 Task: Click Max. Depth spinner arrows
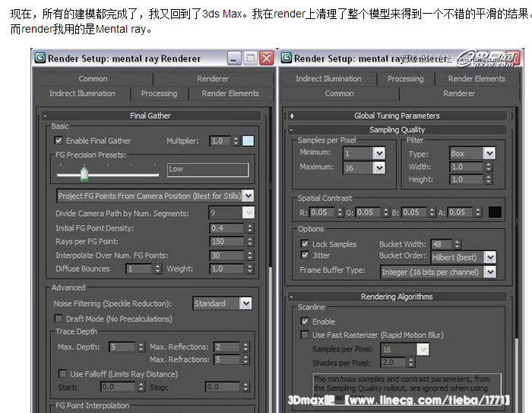(x=141, y=346)
